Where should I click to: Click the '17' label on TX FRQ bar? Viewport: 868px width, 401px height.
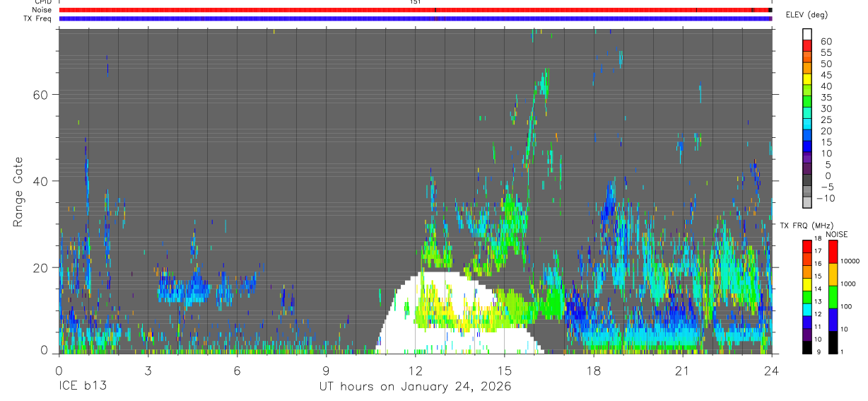pos(817,251)
